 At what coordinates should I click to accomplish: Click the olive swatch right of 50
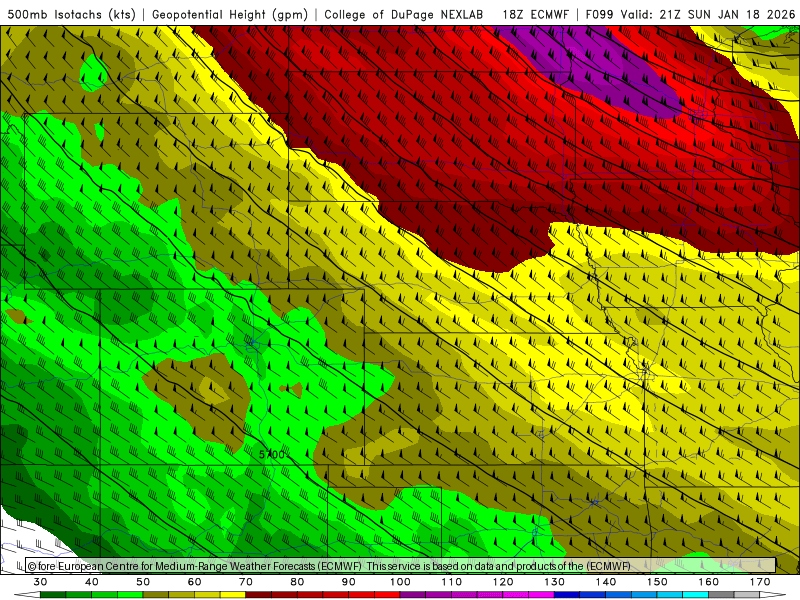[x=156, y=595]
